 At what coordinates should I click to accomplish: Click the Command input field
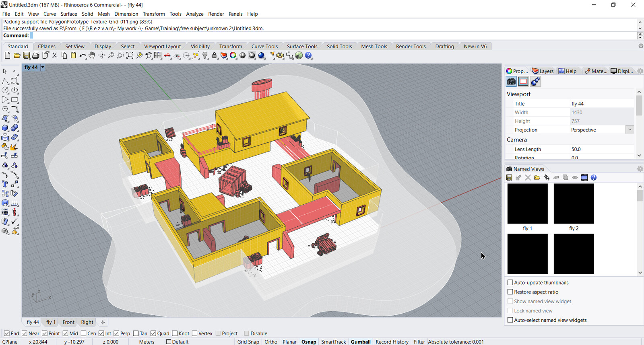333,35
